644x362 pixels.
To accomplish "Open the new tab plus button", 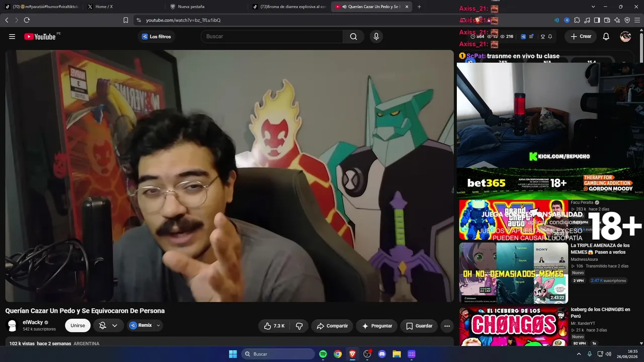I will click(419, 7).
